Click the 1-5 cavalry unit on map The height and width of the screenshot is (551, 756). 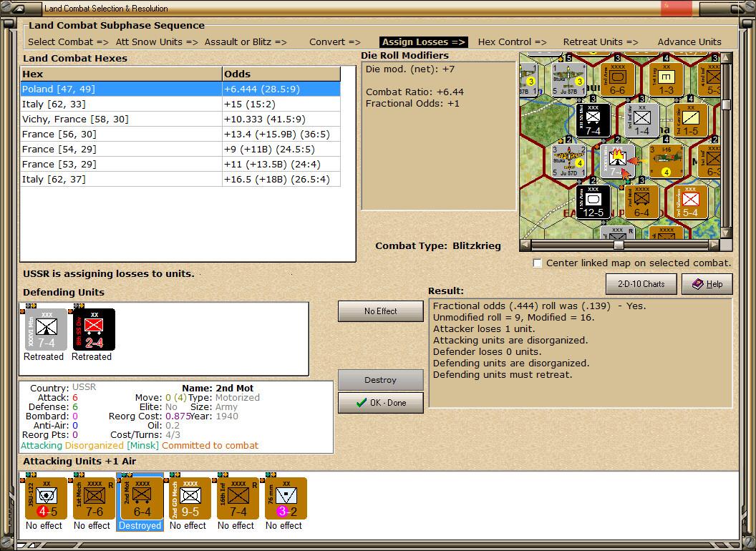click(x=690, y=120)
